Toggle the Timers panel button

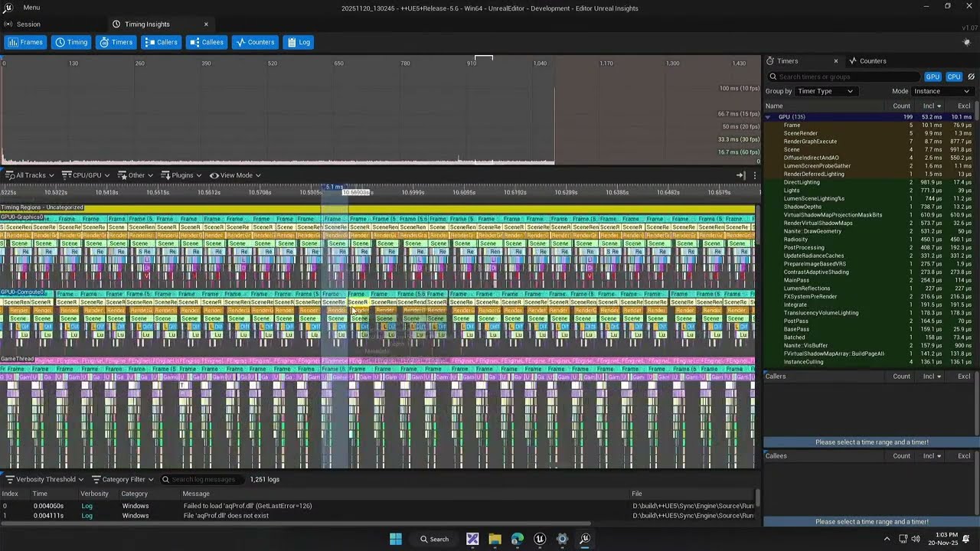116,42
